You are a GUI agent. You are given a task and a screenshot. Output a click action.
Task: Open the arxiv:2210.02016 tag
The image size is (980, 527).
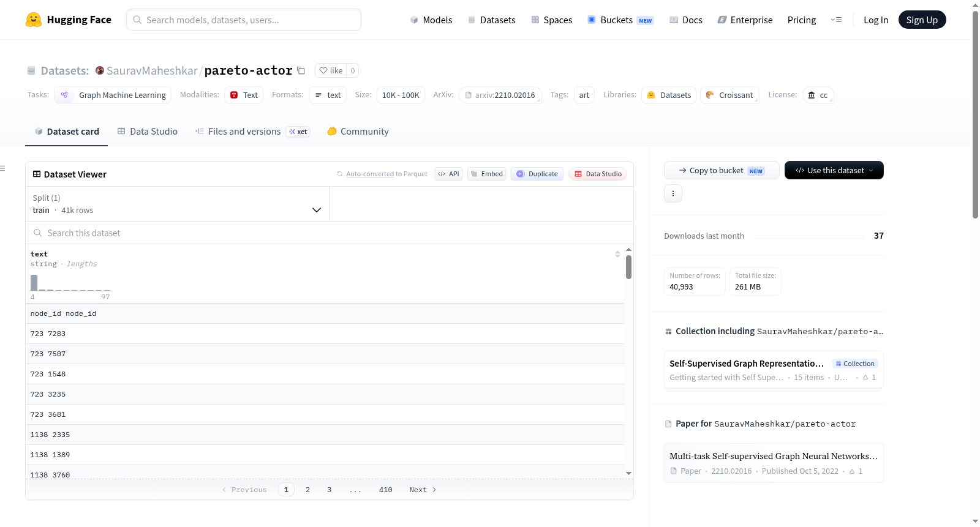coord(500,95)
